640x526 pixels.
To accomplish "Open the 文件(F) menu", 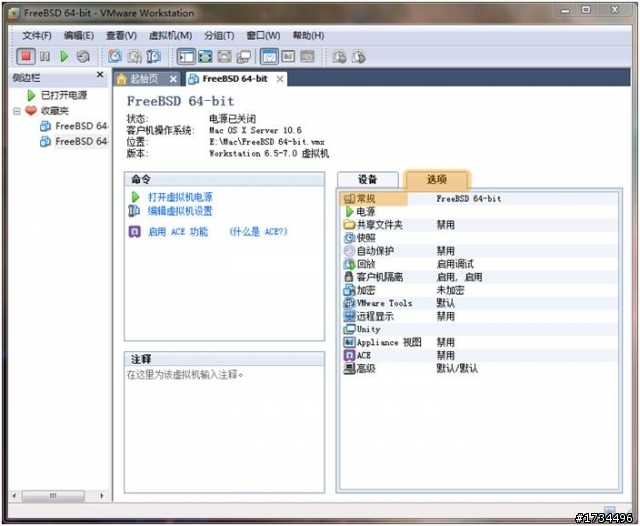I will pos(37,36).
